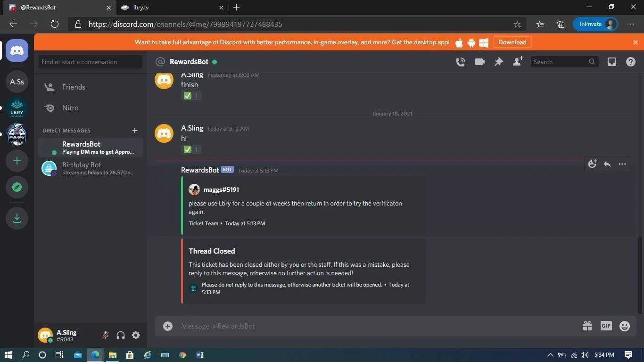
Task: Click the A.Sling avatar on 'hi' message
Action: click(164, 133)
